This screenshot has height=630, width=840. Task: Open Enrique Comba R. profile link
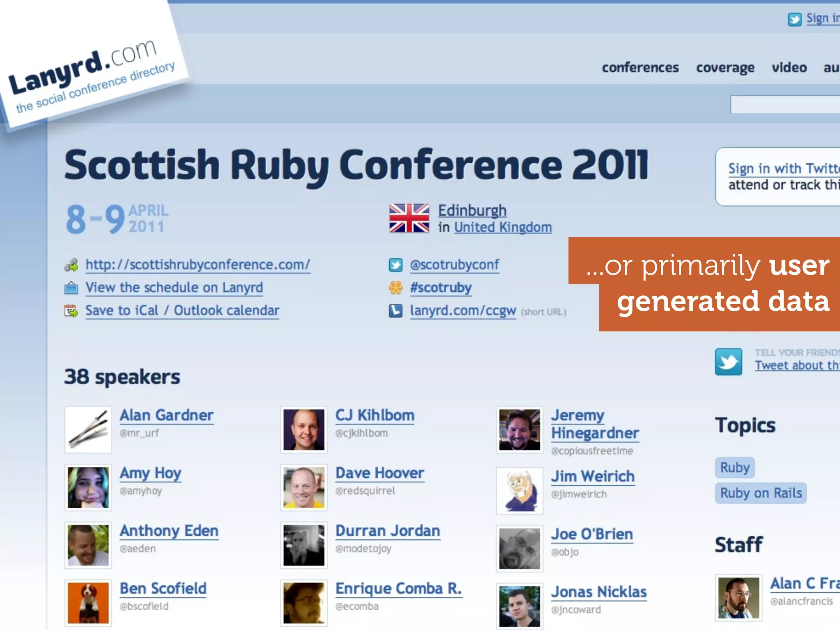point(399,589)
